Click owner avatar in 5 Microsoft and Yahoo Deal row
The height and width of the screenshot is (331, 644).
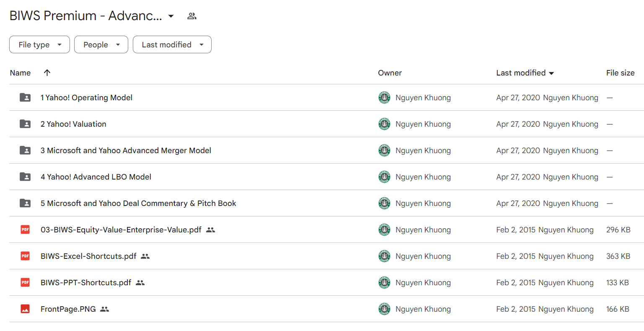(384, 203)
